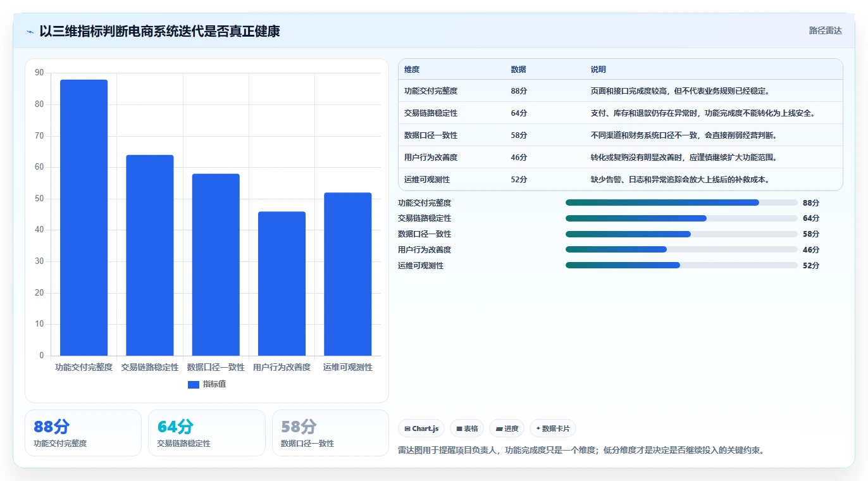
Task: Click the 路径雷达 label in the header
Action: pos(825,30)
